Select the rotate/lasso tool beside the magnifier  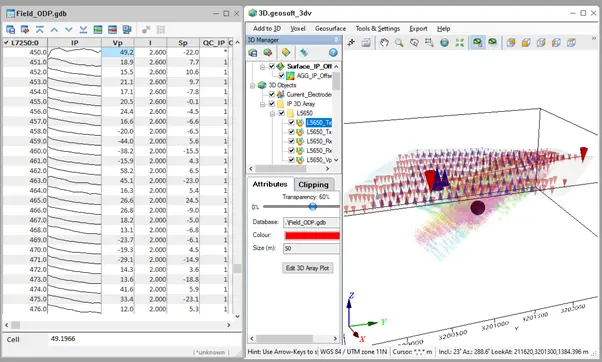[x=414, y=43]
